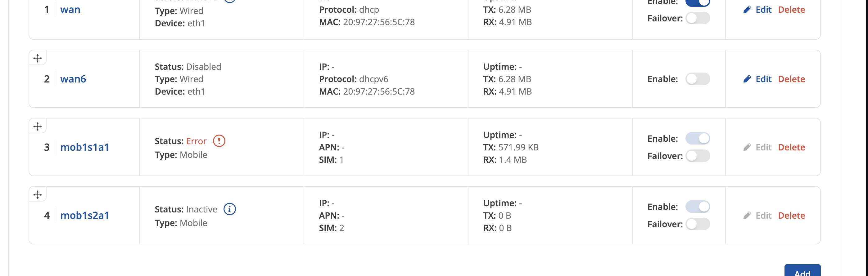
Task: Toggle Failover for the wan interface
Action: [698, 18]
